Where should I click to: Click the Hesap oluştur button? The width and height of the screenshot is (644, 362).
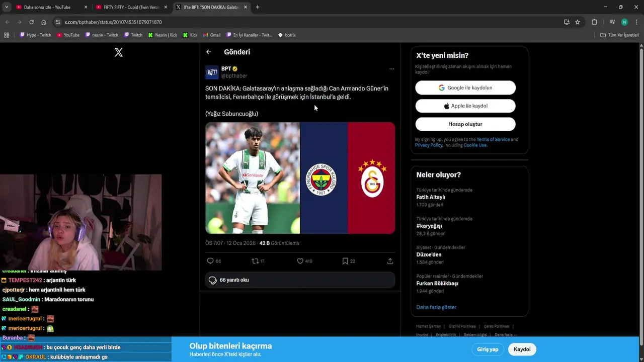tap(465, 124)
